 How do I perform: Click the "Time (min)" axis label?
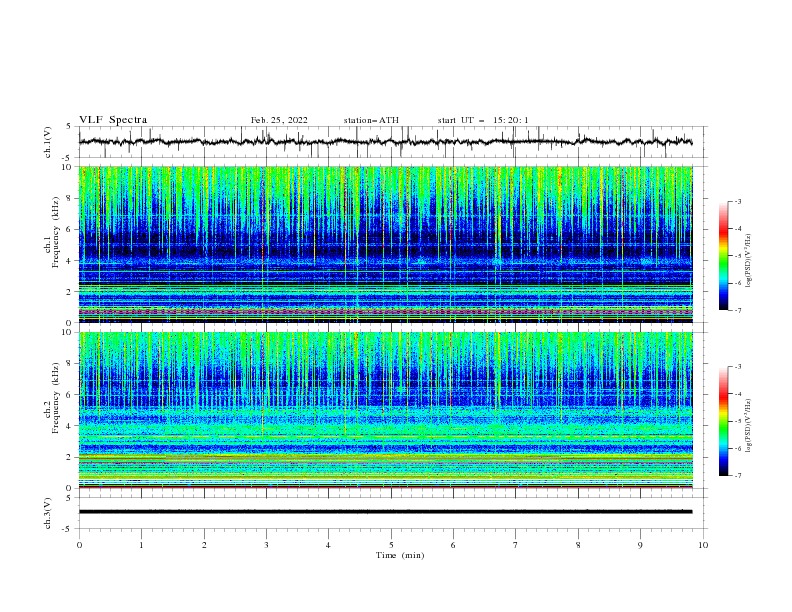[x=400, y=555]
